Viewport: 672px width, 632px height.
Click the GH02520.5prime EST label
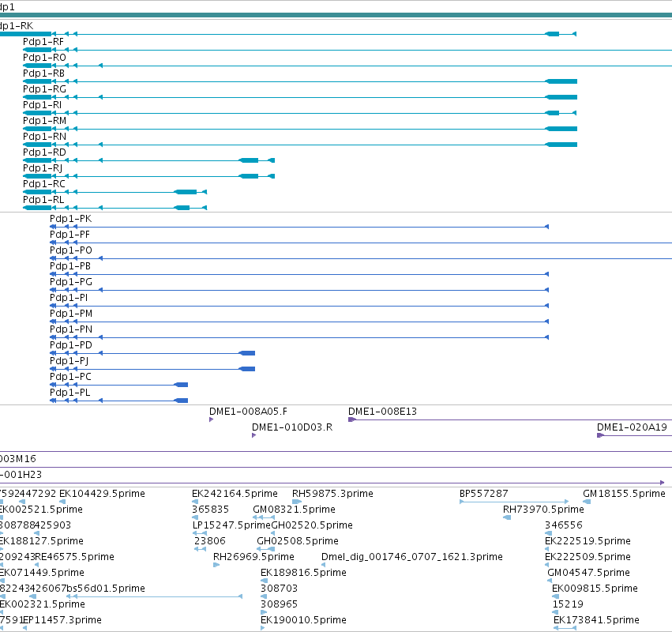313,525
